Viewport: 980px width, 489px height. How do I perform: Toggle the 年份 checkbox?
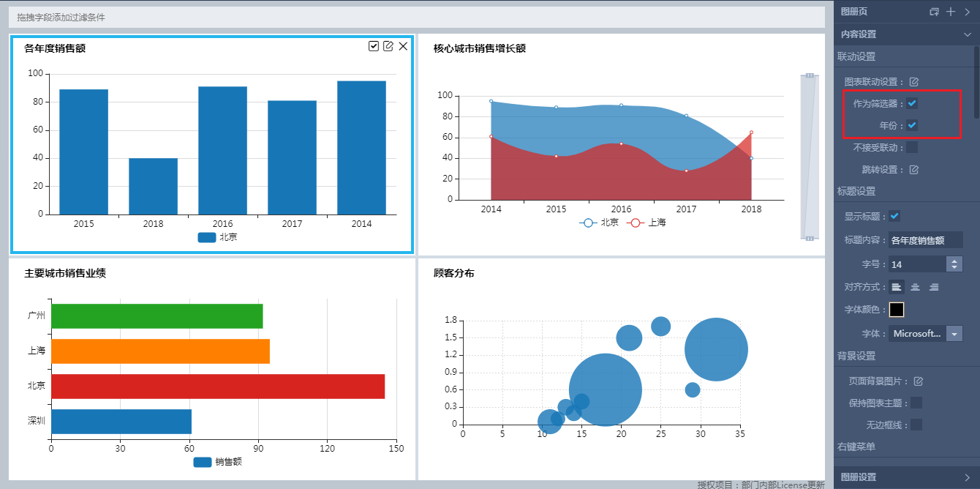(912, 125)
